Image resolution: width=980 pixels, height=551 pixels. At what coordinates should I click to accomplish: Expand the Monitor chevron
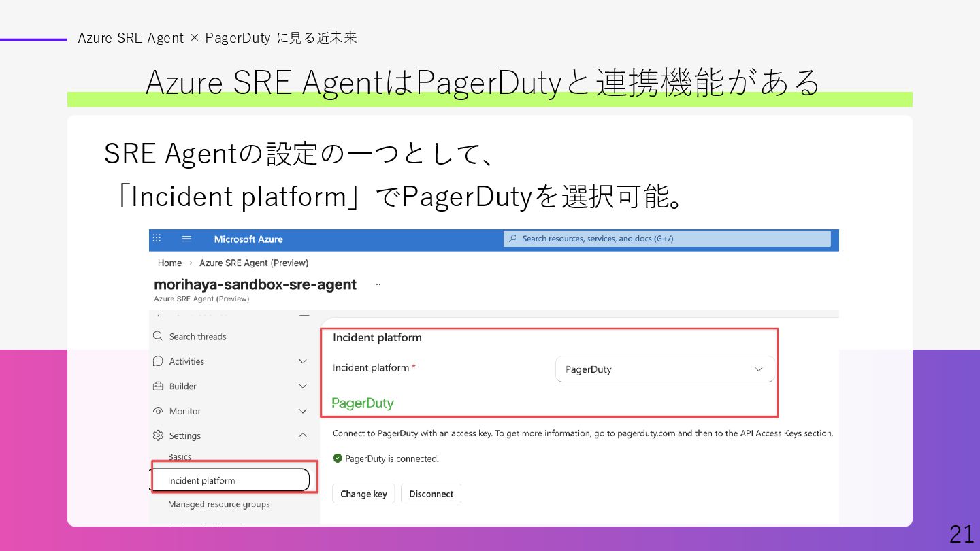pos(303,411)
